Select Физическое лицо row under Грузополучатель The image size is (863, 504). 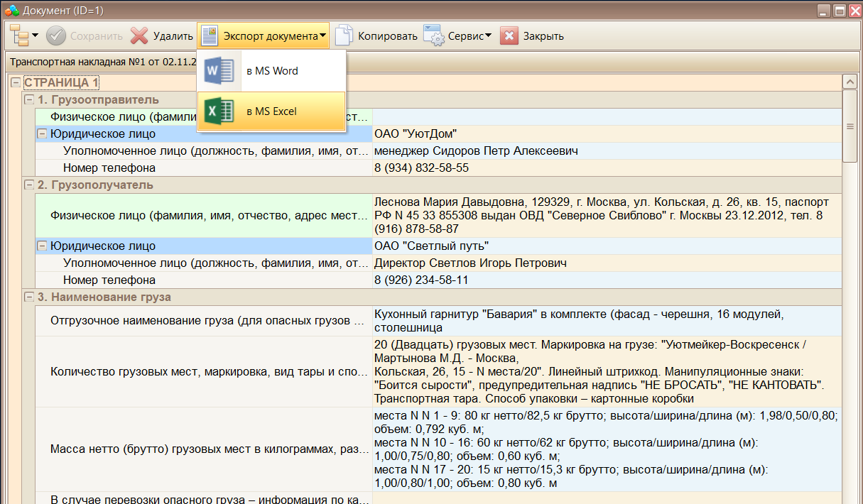[x=204, y=215]
